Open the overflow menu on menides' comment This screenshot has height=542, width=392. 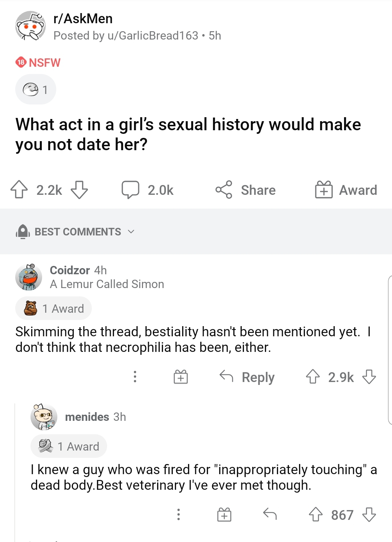tap(179, 515)
